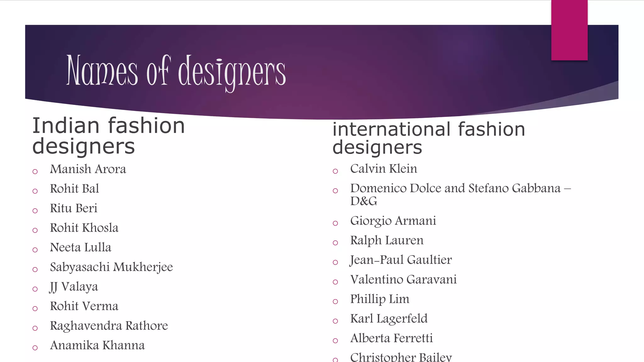644x362 pixels.
Task: Select the name 'Rohit Bal'
Action: (x=75, y=189)
